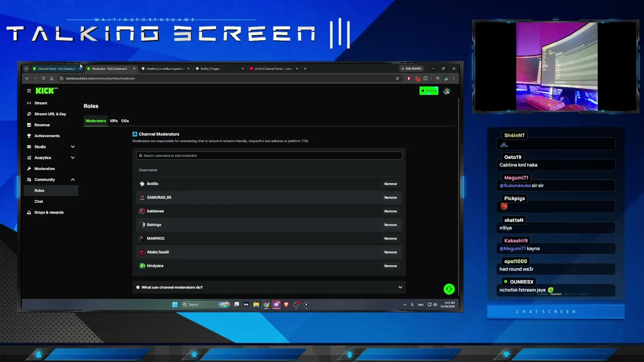The width and height of the screenshot is (644, 362).
Task: Open Discord from the taskbar
Action: point(276,305)
